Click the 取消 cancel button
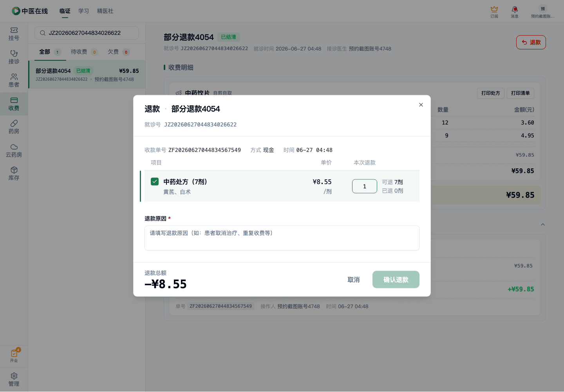Screen dimensions: 564x392 pos(354,280)
